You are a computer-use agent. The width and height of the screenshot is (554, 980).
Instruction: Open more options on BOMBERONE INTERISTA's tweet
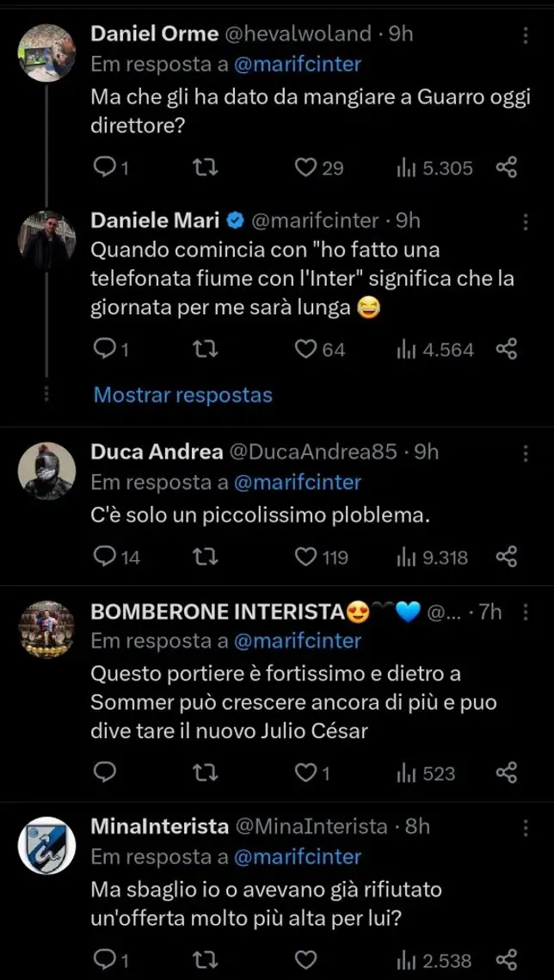(x=526, y=613)
